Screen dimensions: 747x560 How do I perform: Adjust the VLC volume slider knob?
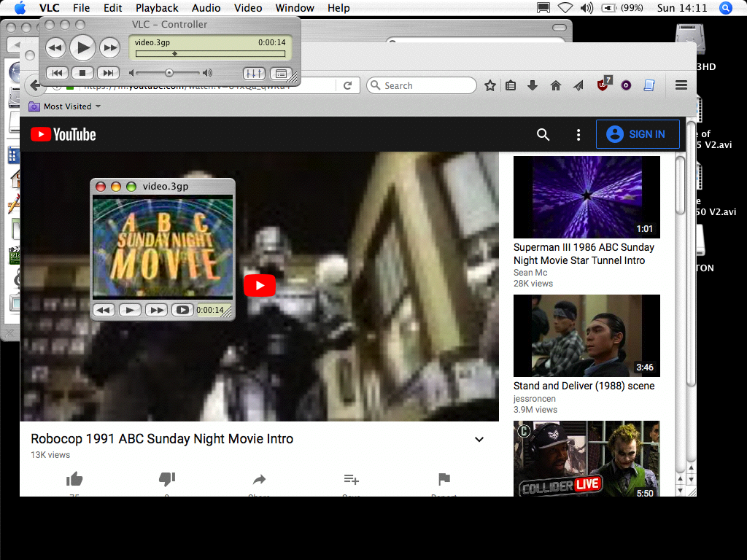169,73
